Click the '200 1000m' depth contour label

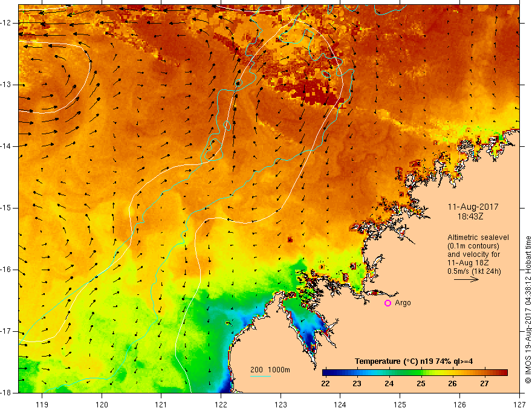pos(270,370)
